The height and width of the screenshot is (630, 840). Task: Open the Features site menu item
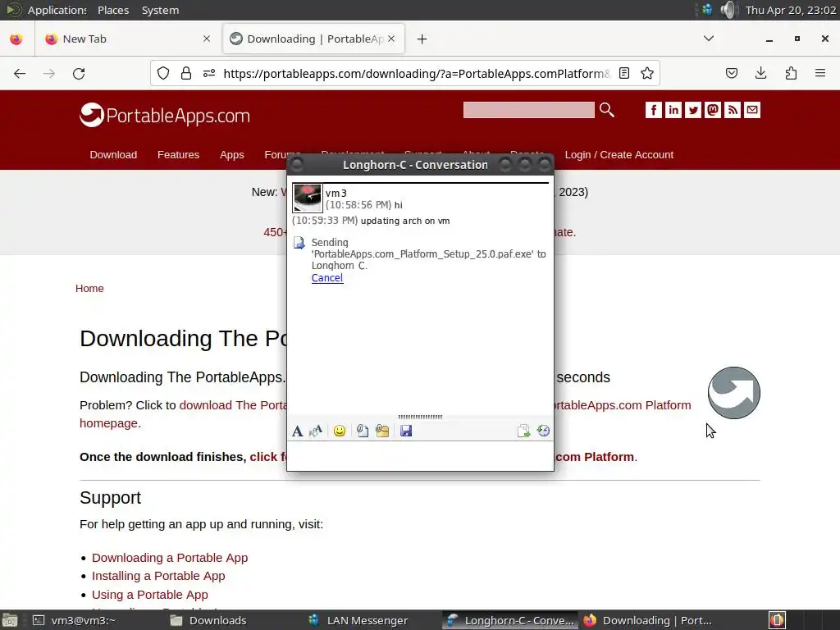point(178,155)
